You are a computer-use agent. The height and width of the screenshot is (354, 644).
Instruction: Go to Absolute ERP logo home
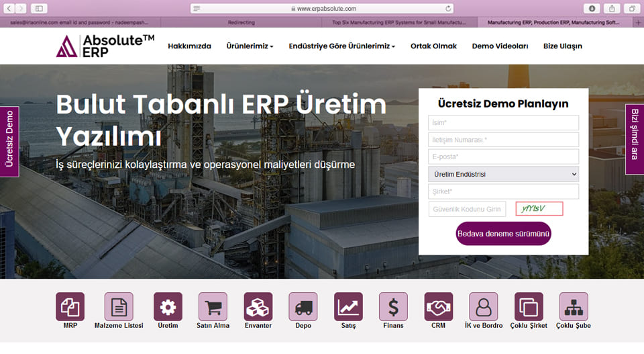[x=105, y=46]
